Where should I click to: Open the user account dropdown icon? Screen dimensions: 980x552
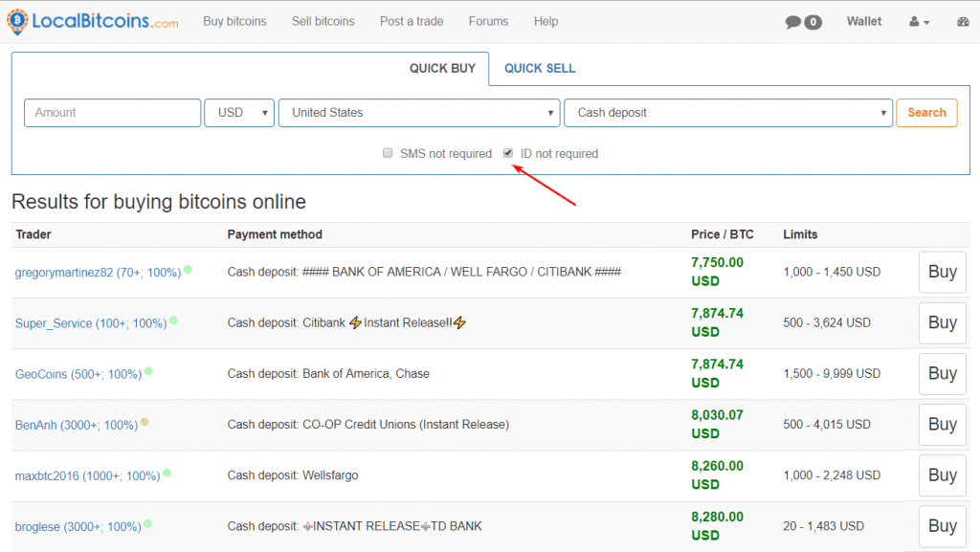point(919,22)
